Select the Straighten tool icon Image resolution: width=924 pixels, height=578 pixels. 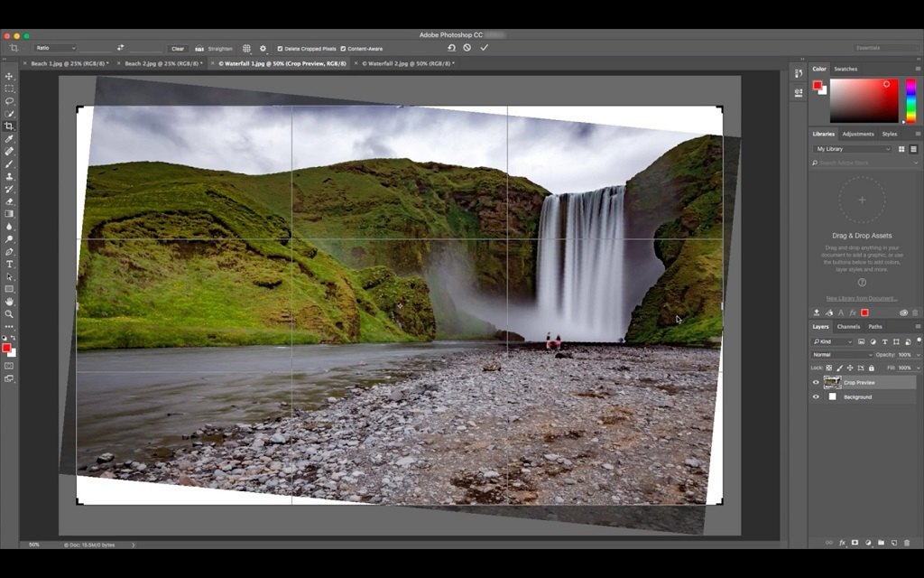200,49
